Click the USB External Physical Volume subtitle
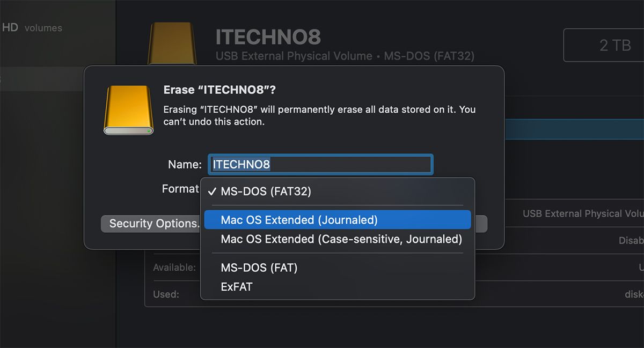The image size is (644, 348). click(x=294, y=56)
